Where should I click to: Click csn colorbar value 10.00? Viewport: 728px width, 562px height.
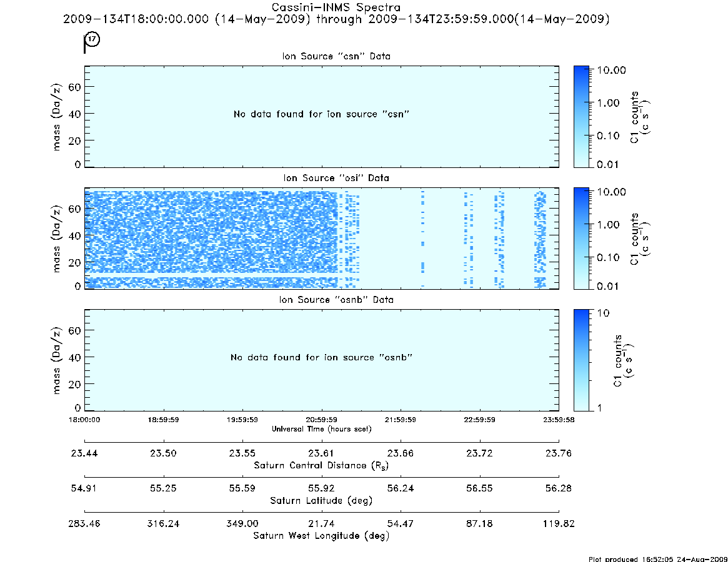pos(612,70)
